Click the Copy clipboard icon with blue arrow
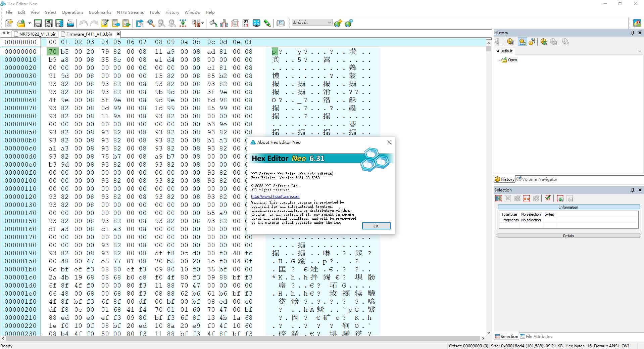The image size is (644, 349). click(x=115, y=23)
